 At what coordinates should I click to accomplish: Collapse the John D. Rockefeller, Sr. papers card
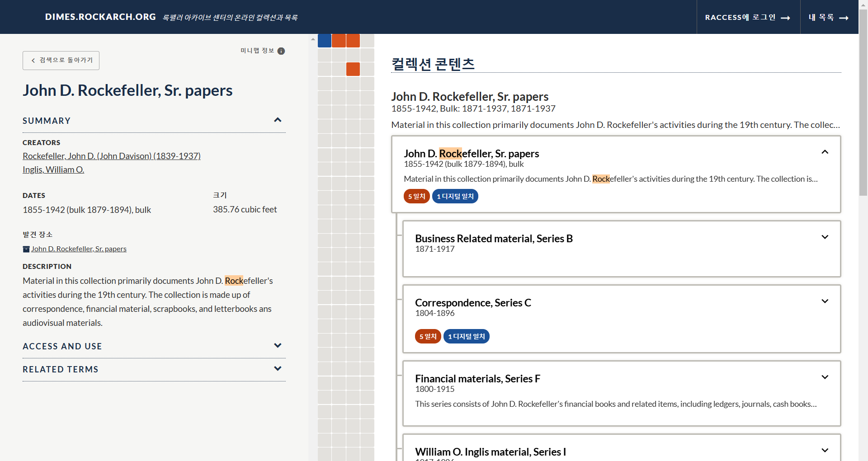coord(825,152)
